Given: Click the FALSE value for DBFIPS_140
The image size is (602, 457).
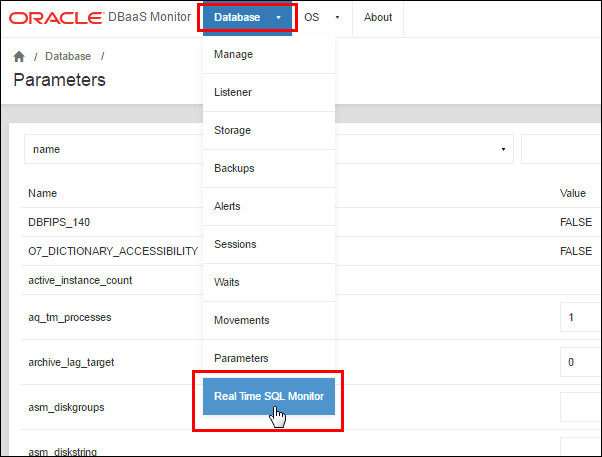Looking at the screenshot, I should tap(576, 222).
